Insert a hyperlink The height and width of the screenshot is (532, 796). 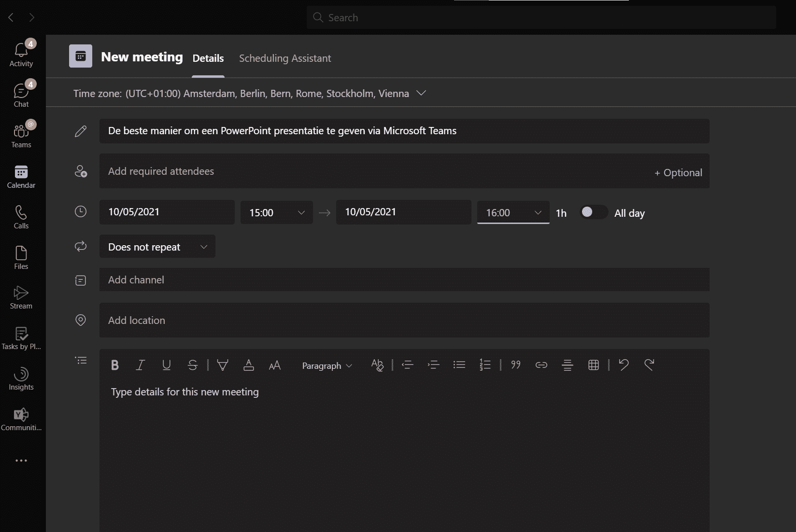pos(541,365)
